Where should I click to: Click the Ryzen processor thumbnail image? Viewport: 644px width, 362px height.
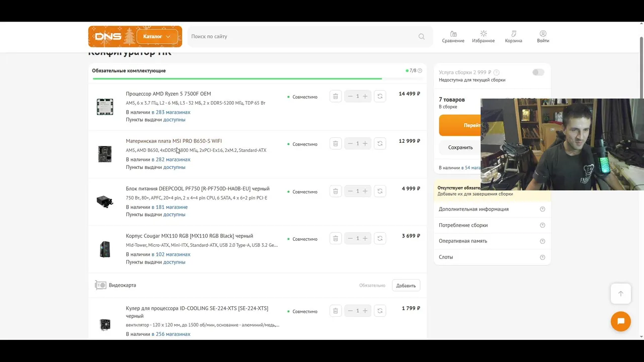tap(105, 107)
